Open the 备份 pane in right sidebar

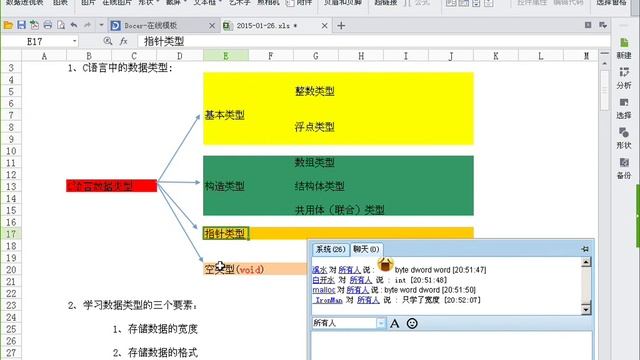click(x=624, y=169)
